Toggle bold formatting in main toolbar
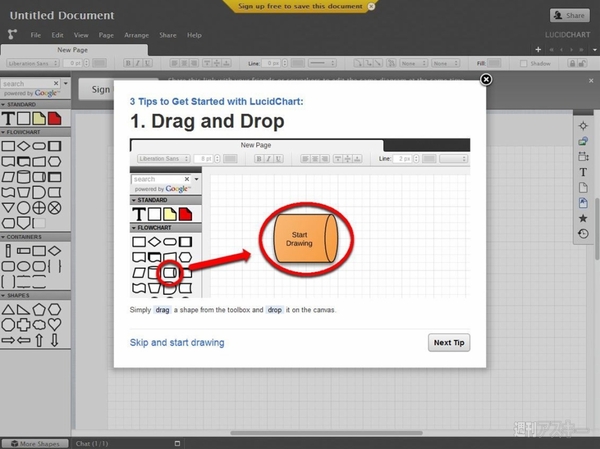The height and width of the screenshot is (449, 600). 128,63
